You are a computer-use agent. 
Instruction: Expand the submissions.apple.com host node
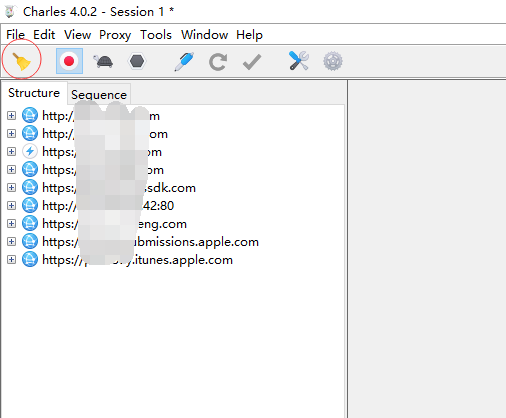click(11, 241)
